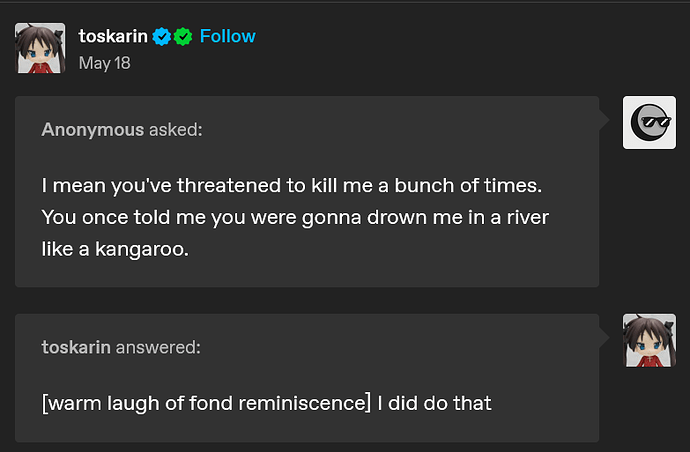Image resolution: width=690 pixels, height=452 pixels.
Task: Open toskarin's avatar beside the post header
Action: (x=40, y=48)
